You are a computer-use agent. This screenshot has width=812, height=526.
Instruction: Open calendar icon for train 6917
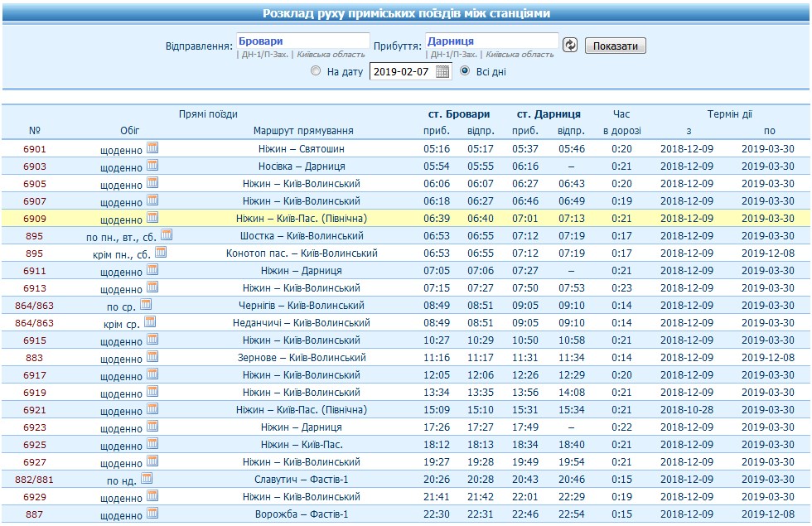(152, 374)
